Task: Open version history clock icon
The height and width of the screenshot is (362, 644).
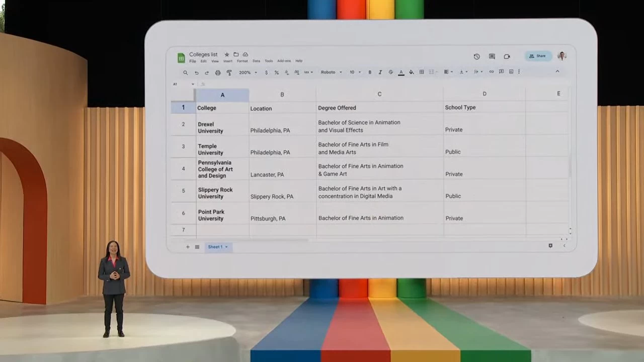Action: tap(476, 57)
